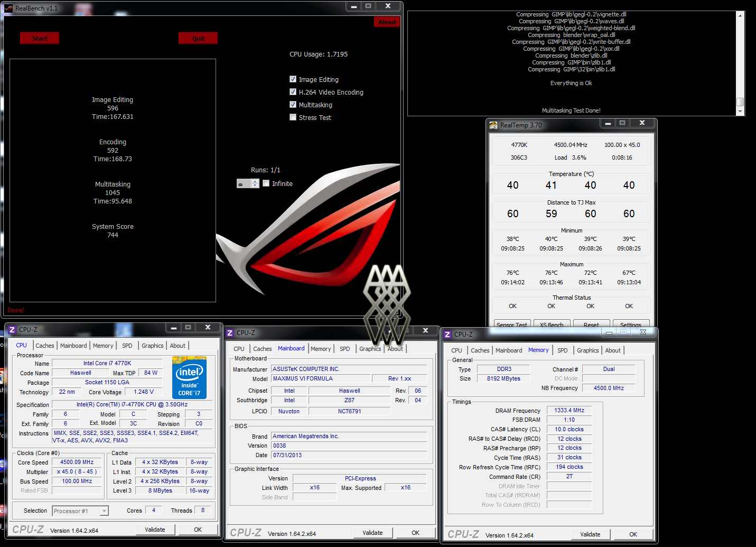Click OK in the left CPU-Z window
This screenshot has width=756, height=547.
pos(198,530)
